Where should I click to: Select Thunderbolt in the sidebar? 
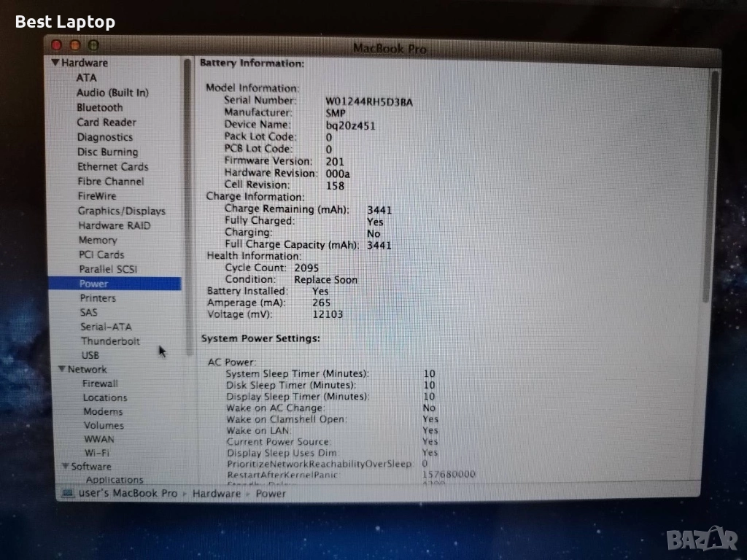click(x=110, y=341)
